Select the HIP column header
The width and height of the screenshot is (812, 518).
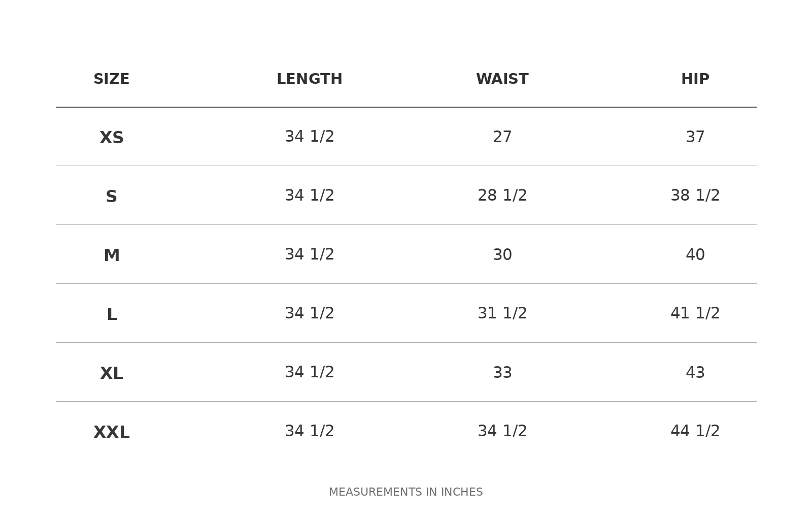(695, 79)
